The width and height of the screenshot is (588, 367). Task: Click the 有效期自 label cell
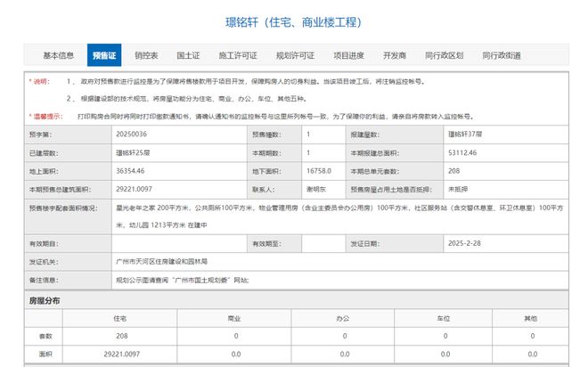(x=68, y=244)
